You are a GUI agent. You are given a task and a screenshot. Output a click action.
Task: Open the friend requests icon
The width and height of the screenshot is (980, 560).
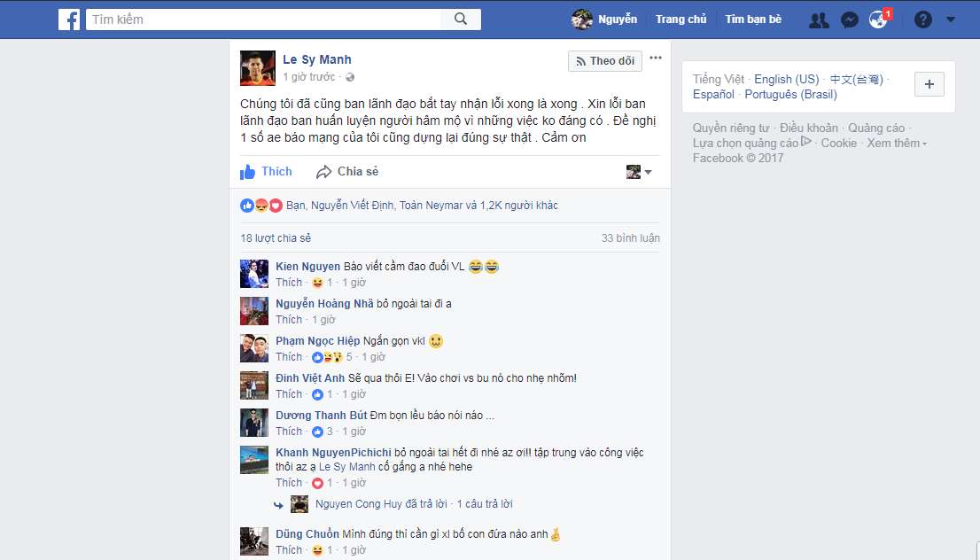pos(819,20)
